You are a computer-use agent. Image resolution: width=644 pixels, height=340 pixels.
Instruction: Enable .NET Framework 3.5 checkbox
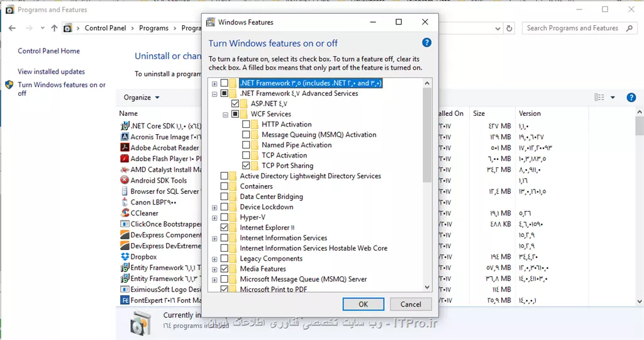[x=225, y=83]
